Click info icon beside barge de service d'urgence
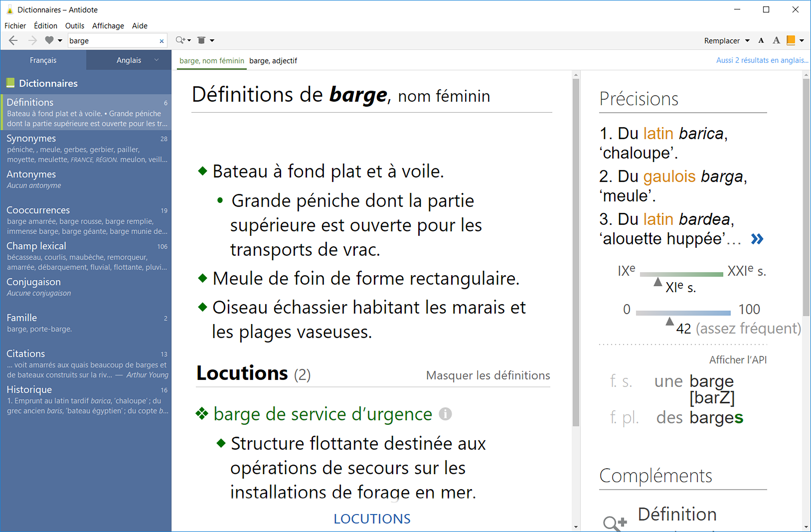The height and width of the screenshot is (532, 811). coord(445,414)
